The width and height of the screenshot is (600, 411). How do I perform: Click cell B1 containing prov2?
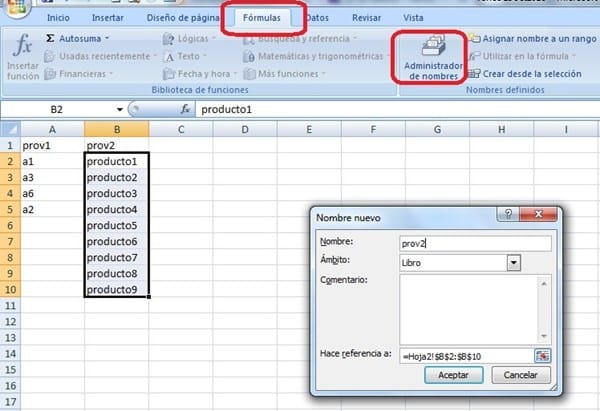coord(117,145)
